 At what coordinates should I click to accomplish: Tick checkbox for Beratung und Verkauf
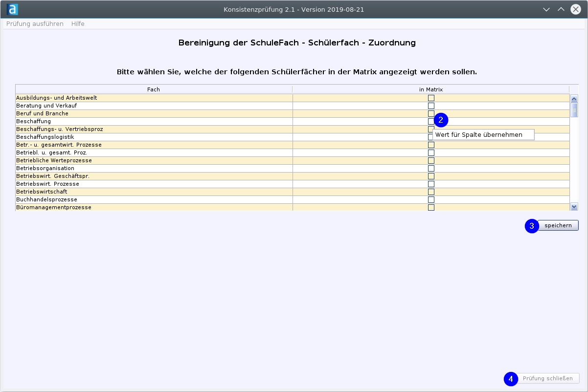pos(431,106)
